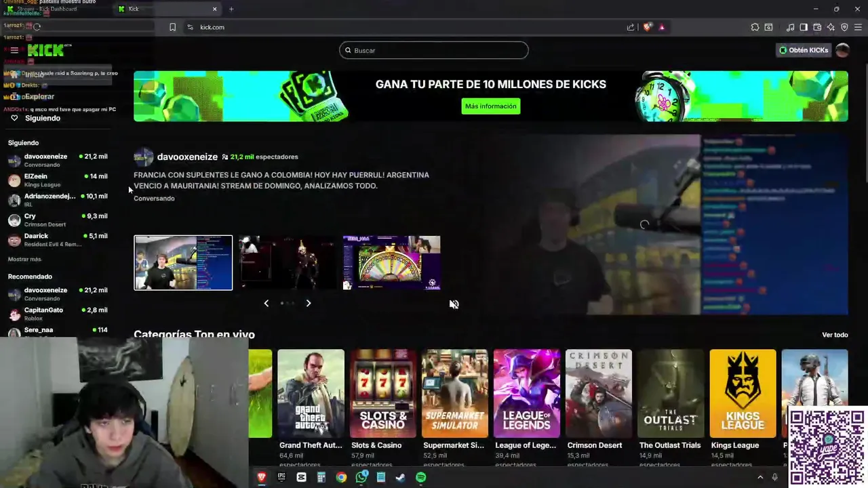868x488 pixels.
Task: Expand the Mostrar más followed list
Action: [24, 260]
